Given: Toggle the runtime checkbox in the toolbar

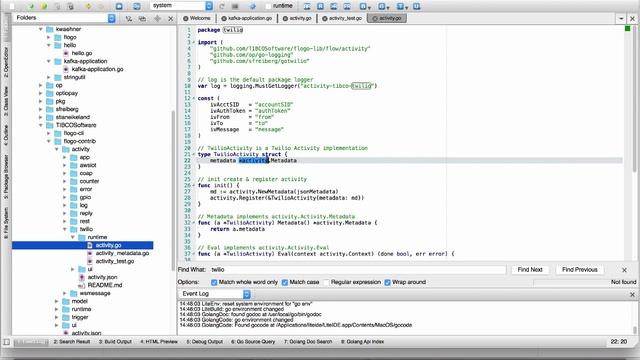Looking at the screenshot, I should (268, 6).
